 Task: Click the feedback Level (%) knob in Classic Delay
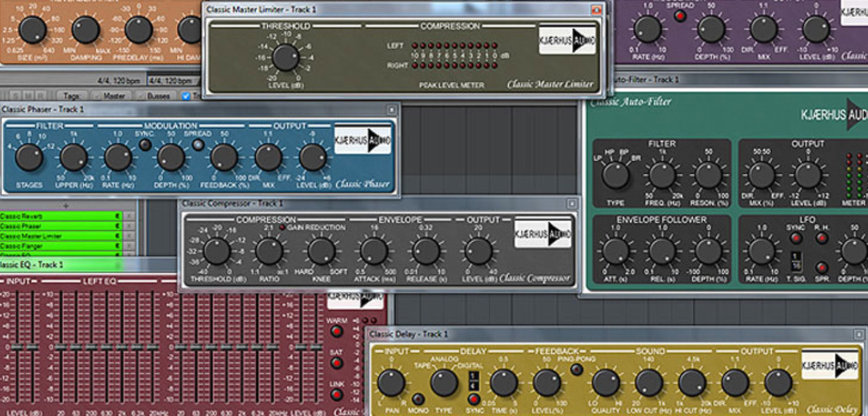pyautogui.click(x=547, y=383)
